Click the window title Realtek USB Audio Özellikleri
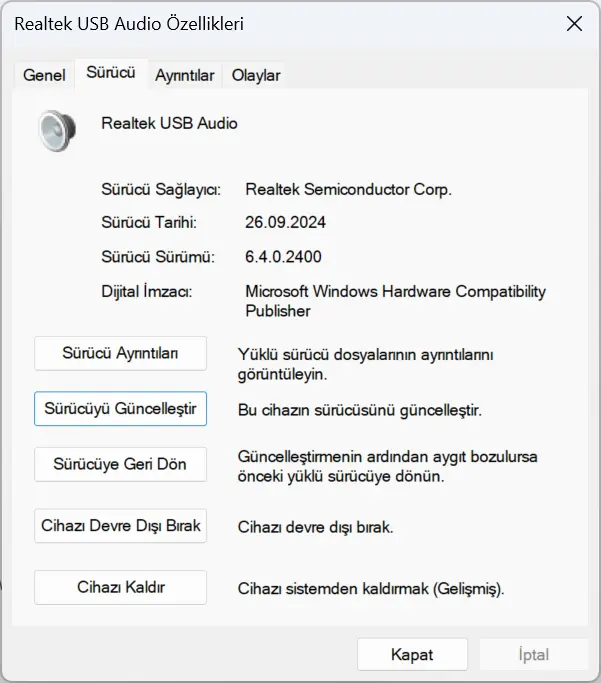The width and height of the screenshot is (601, 683). coord(129,24)
